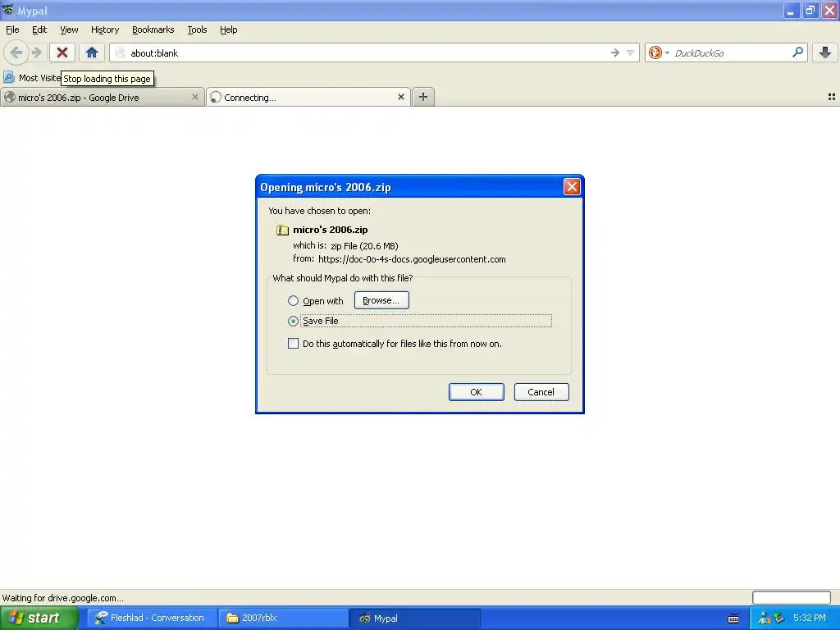Click the Most Visited bookmarks icon
This screenshot has width=840, height=630.
coord(8,78)
